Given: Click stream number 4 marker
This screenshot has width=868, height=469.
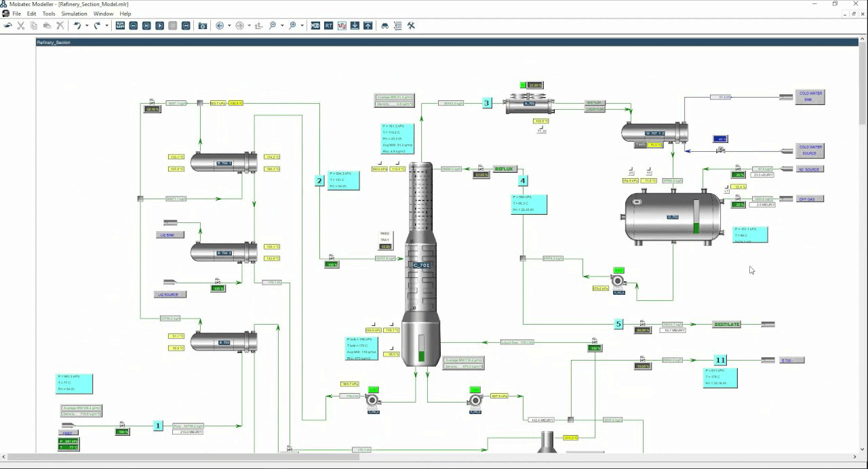Looking at the screenshot, I should 522,181.
